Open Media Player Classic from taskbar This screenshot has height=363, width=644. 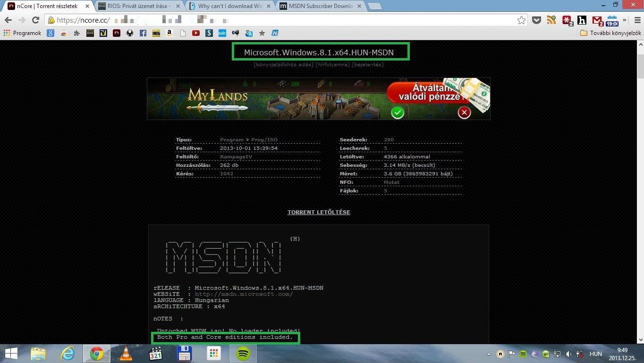155,354
